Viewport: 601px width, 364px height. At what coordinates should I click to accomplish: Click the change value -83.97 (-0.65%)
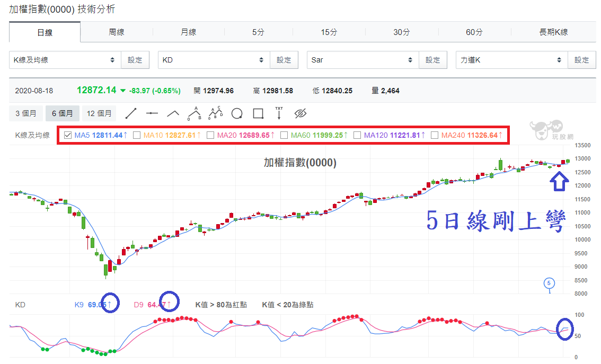(x=155, y=91)
